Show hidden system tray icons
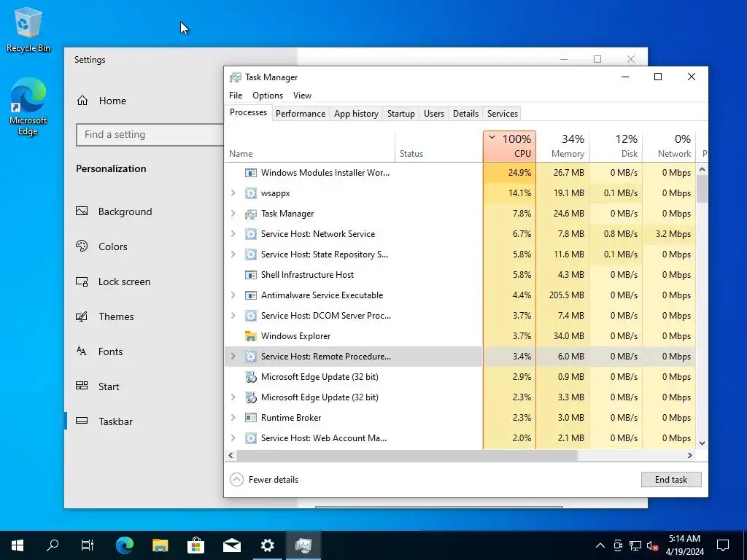 pos(600,545)
